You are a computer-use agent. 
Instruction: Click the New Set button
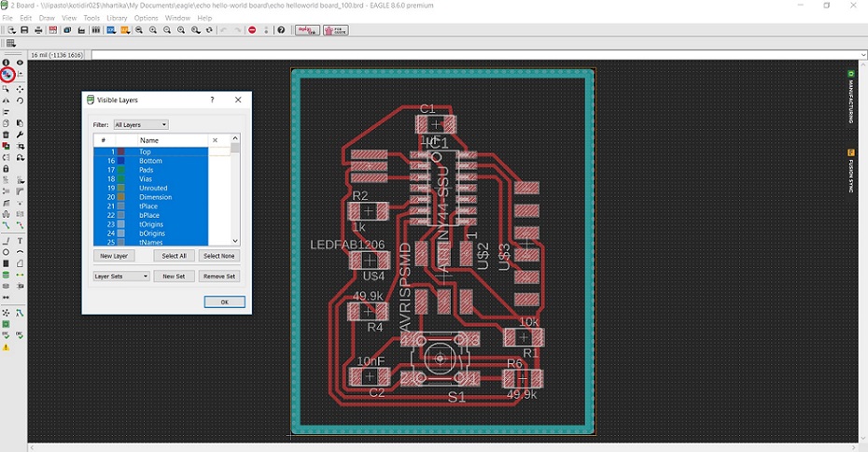pyautogui.click(x=174, y=275)
